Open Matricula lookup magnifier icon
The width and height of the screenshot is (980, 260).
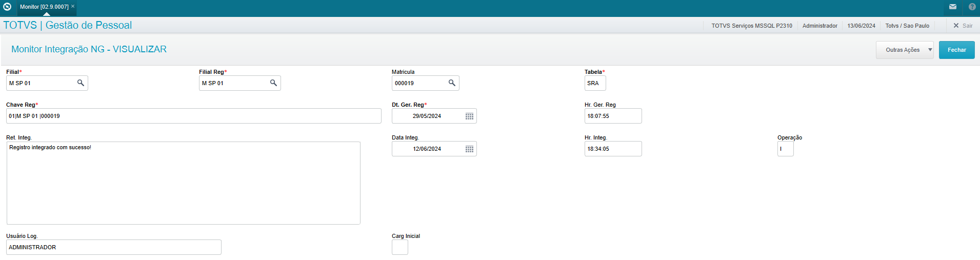(x=452, y=83)
